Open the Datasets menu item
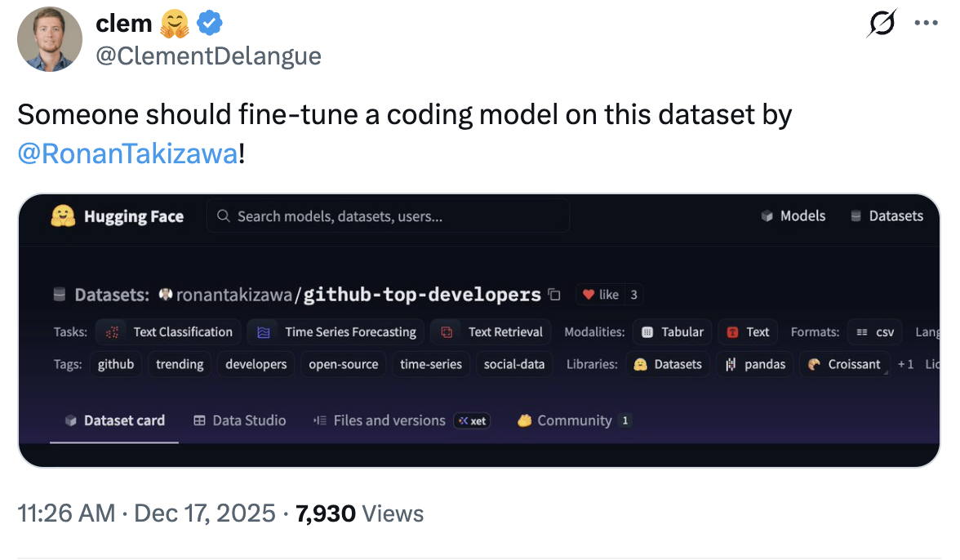 pyautogui.click(x=887, y=216)
